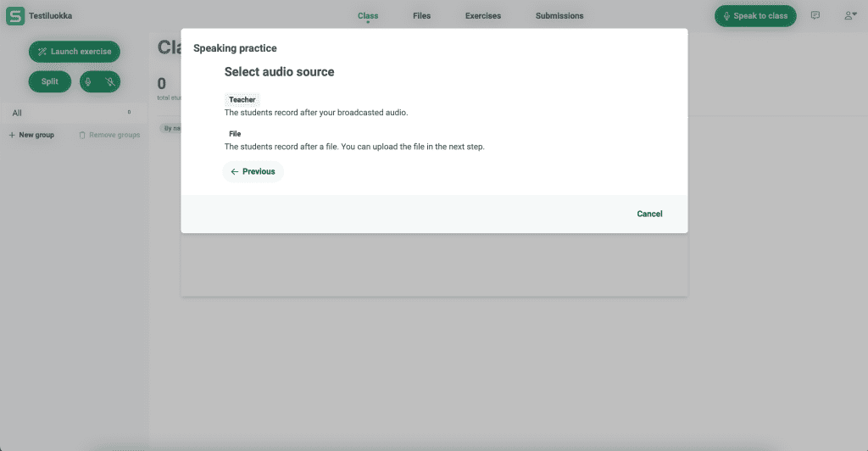
Task: Open the Submissions tab
Action: pyautogui.click(x=559, y=15)
